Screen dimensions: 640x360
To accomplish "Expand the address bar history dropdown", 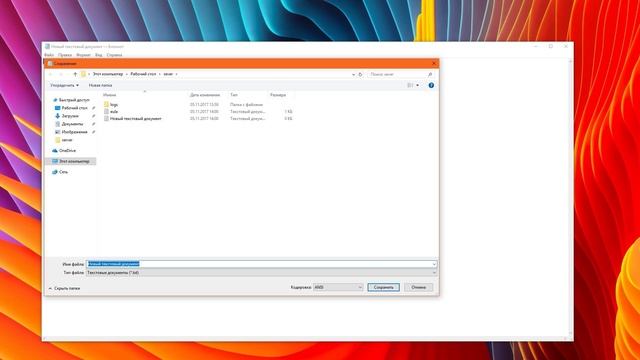I will point(353,74).
